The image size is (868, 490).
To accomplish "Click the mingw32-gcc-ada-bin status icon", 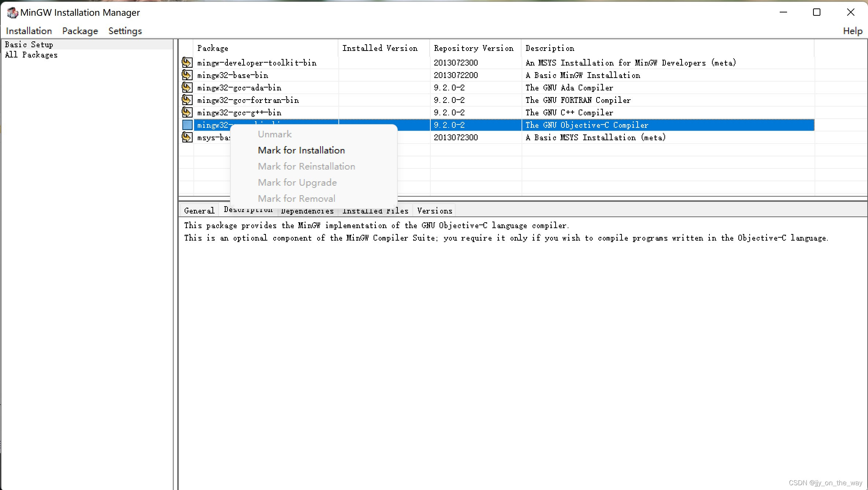I will pos(187,88).
